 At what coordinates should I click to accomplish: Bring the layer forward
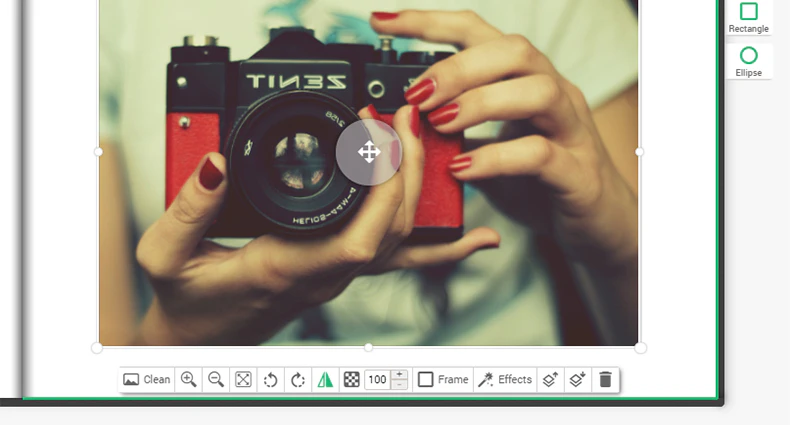coord(550,380)
